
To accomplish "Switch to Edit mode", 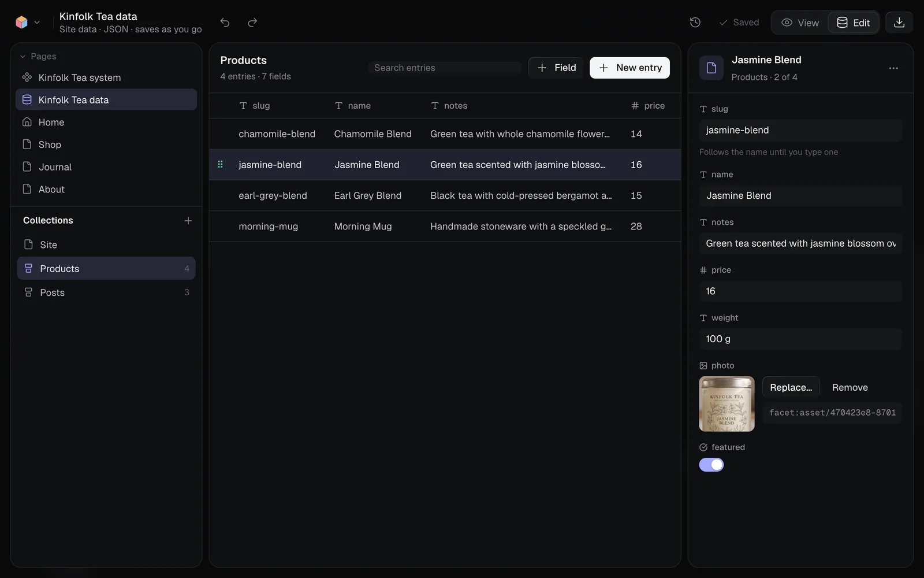I will tap(854, 23).
